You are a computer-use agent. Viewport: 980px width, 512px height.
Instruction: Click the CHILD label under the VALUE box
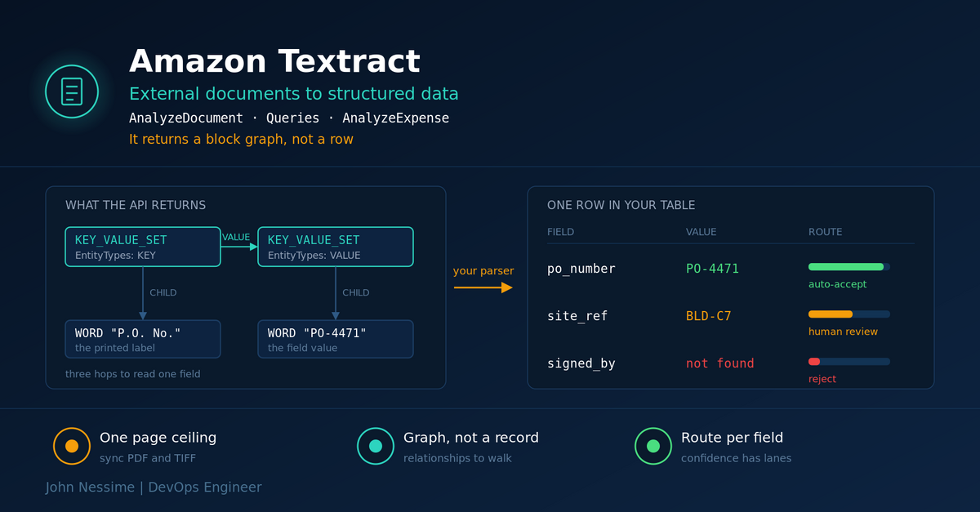pyautogui.click(x=356, y=292)
